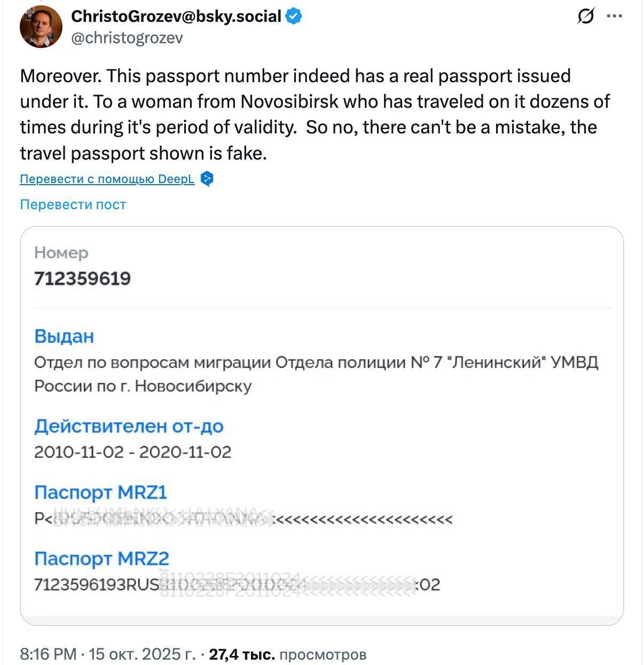
Task: Open the three-dot more options menu
Action: pos(615,17)
